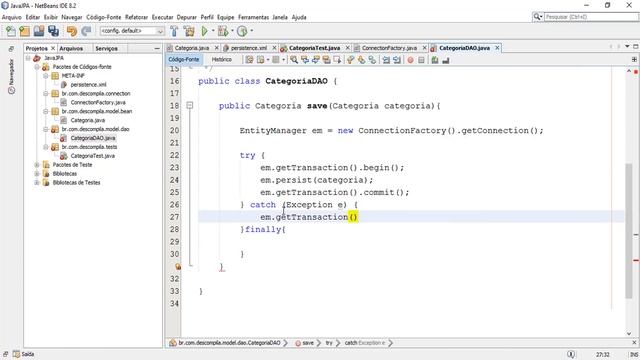Select the Código-Fonte view button
Screen dimensions: 640x360
click(x=184, y=60)
